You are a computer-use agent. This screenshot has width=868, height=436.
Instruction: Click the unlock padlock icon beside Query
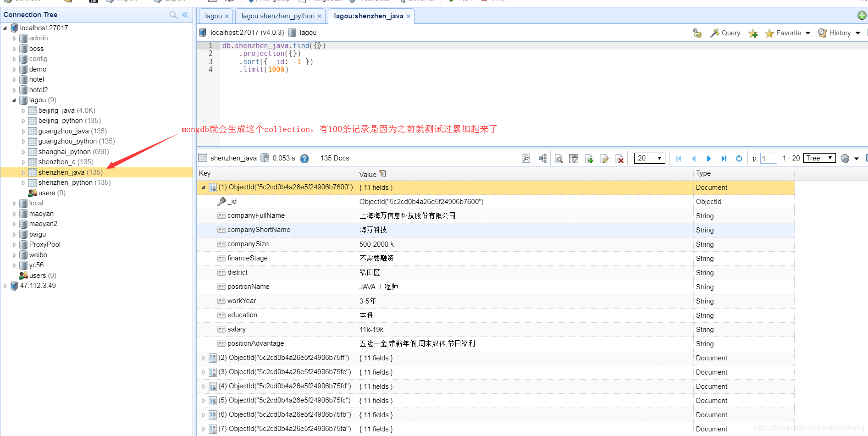pyautogui.click(x=697, y=33)
